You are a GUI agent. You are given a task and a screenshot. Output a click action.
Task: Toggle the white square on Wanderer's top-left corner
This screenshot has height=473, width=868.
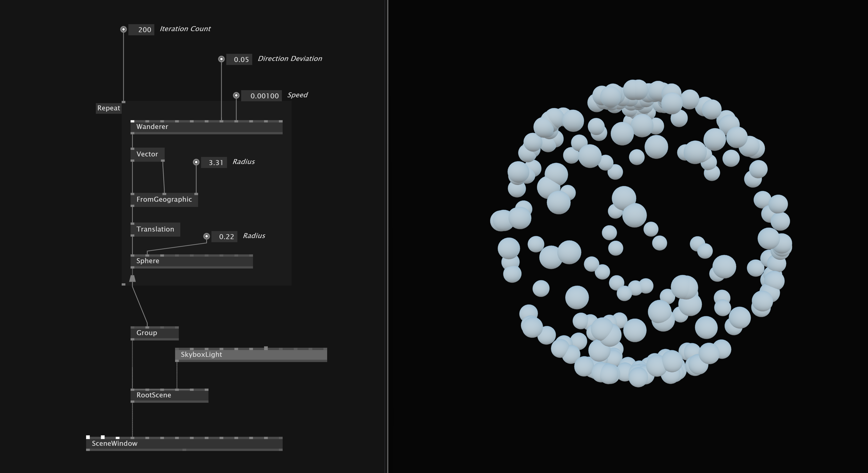pyautogui.click(x=132, y=121)
